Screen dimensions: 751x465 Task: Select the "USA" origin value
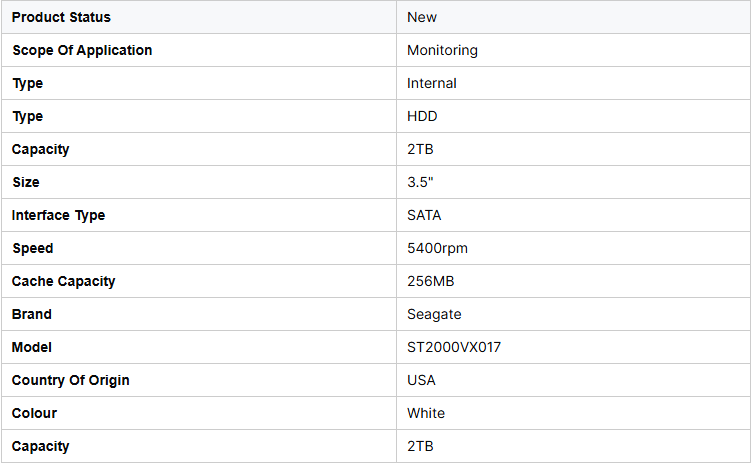421,380
